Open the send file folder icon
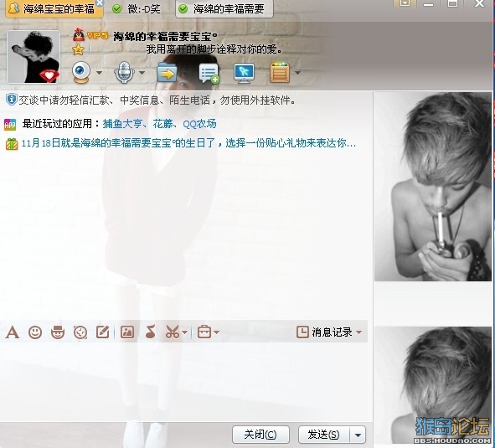This screenshot has height=448, width=495. 167,73
